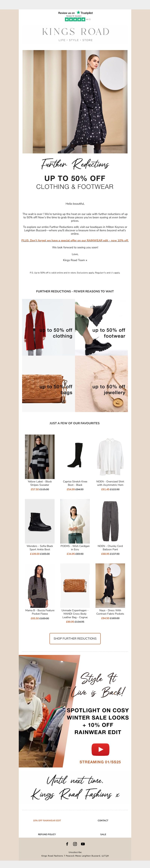Select up to 50% off footwear tile

[x=101, y=327]
